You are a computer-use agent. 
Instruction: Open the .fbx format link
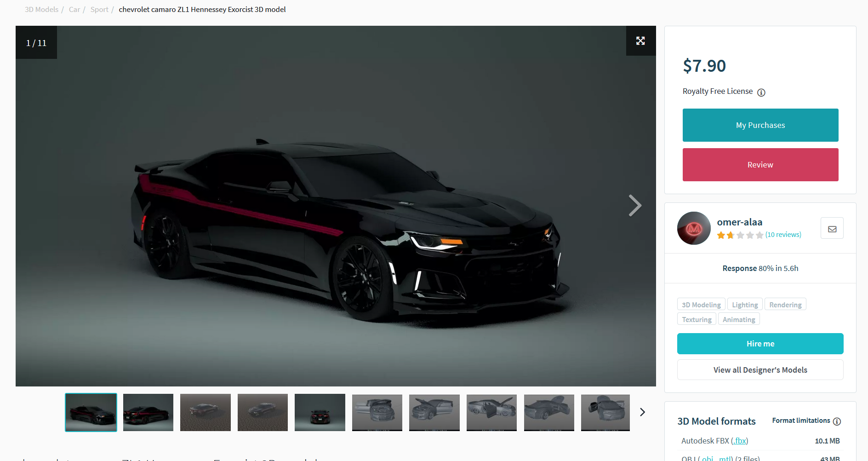[739, 441]
